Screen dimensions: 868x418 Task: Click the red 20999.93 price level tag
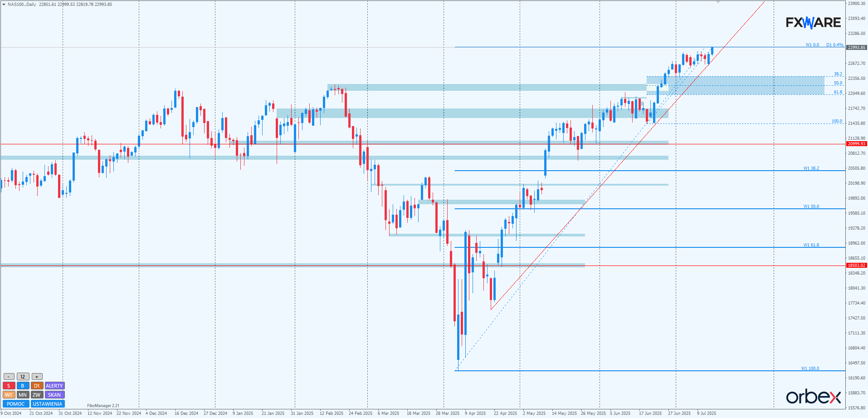pyautogui.click(x=856, y=144)
